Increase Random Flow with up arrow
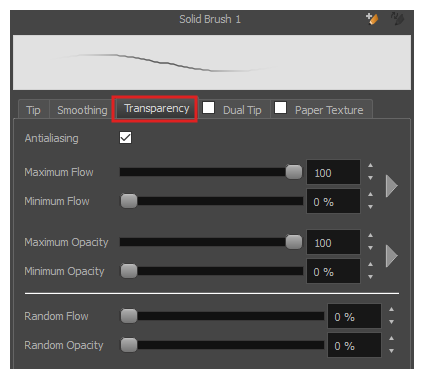Screen dimensions: 424x379 click(391, 309)
